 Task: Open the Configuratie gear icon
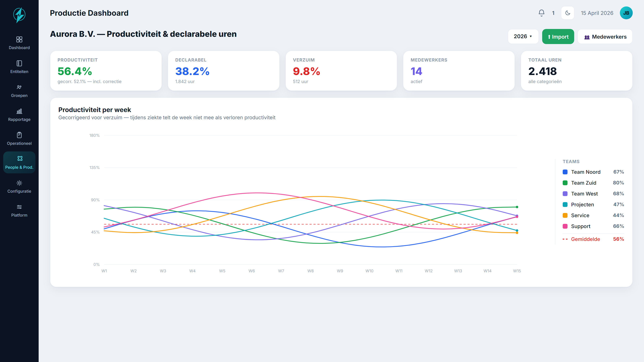pos(19,183)
